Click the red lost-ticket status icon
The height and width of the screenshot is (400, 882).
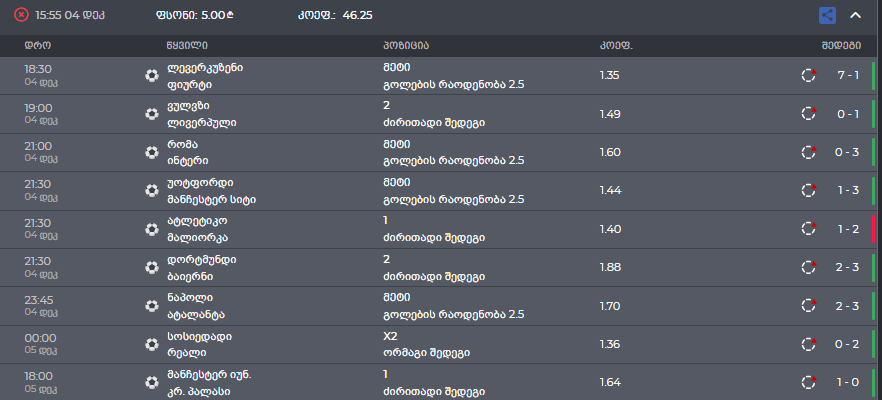tap(20, 15)
